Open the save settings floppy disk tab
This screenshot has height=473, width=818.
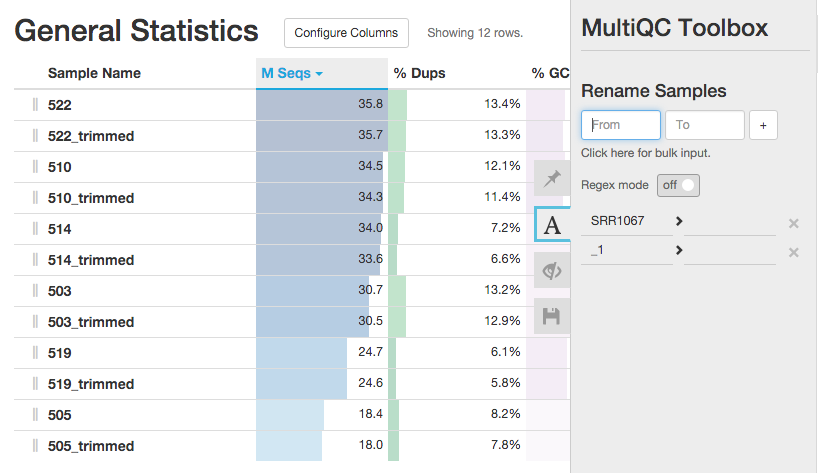point(552,316)
